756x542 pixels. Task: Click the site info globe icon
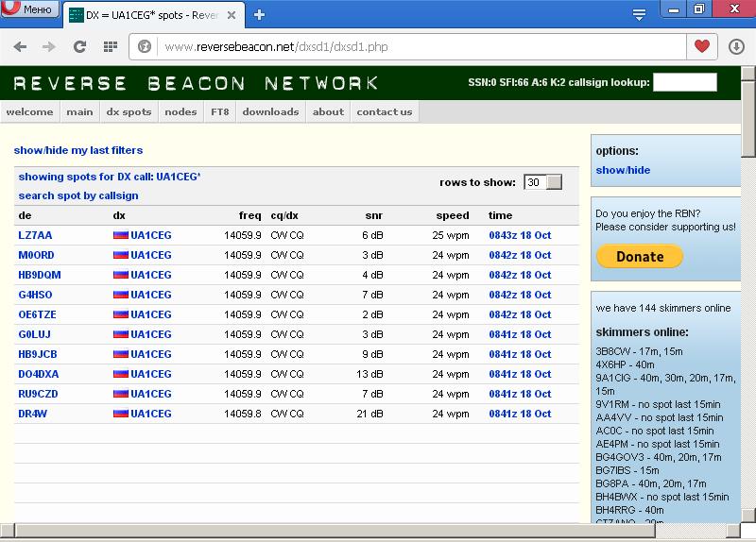(145, 46)
